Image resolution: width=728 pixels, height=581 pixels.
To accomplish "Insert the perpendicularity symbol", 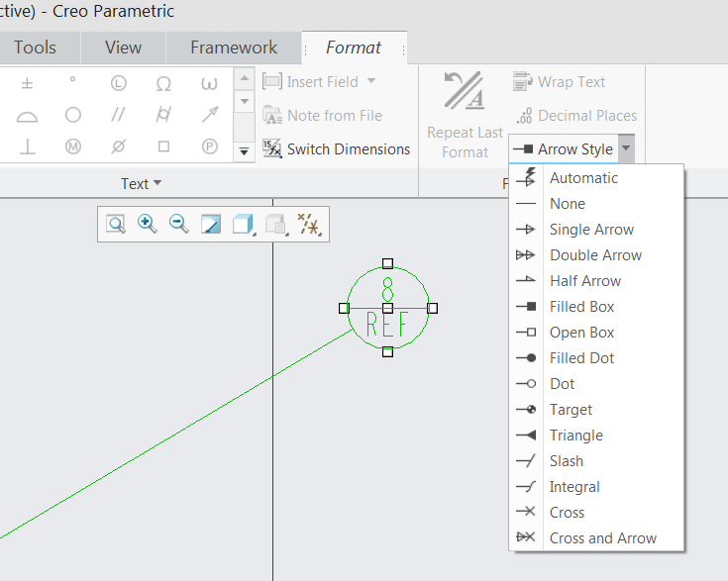I will tap(28, 146).
